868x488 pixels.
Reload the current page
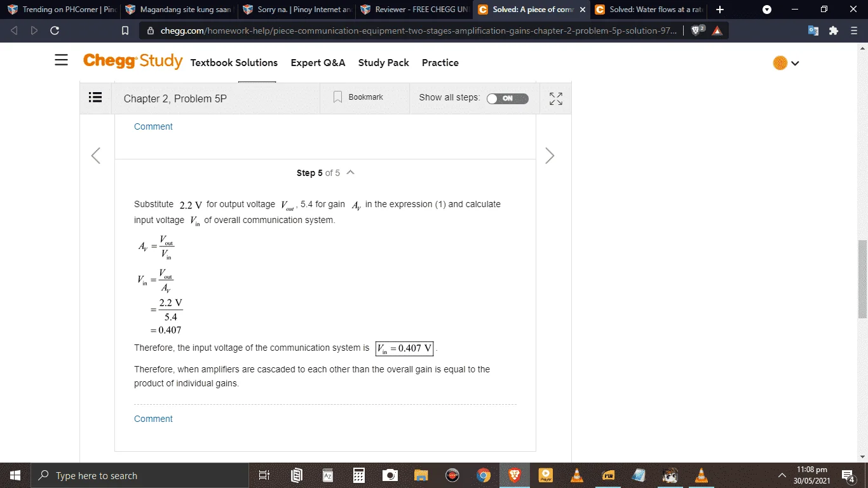55,30
